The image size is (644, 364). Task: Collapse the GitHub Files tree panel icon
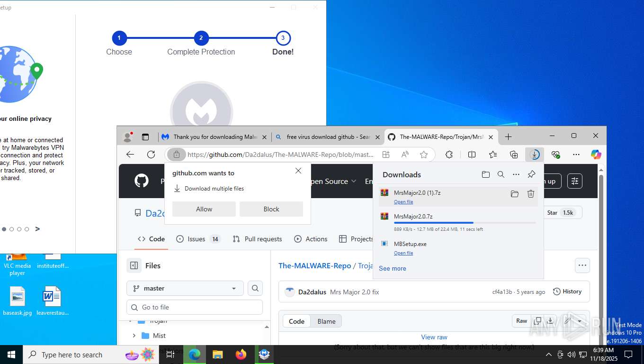(x=134, y=265)
